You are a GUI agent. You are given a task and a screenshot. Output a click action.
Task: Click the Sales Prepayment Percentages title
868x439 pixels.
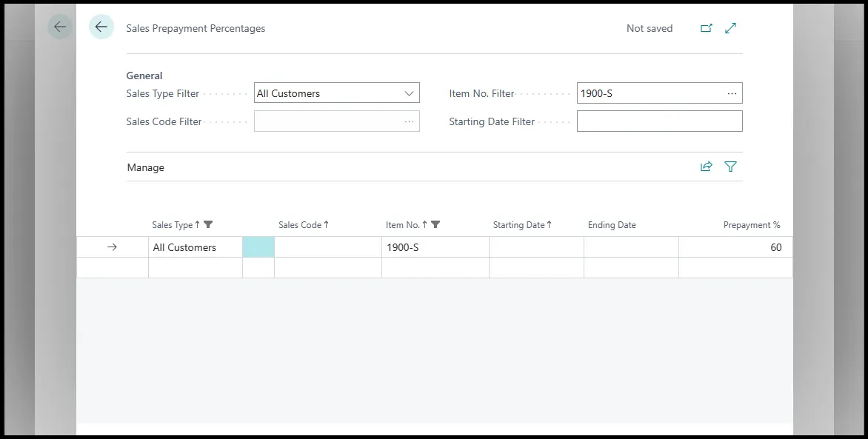tap(196, 28)
